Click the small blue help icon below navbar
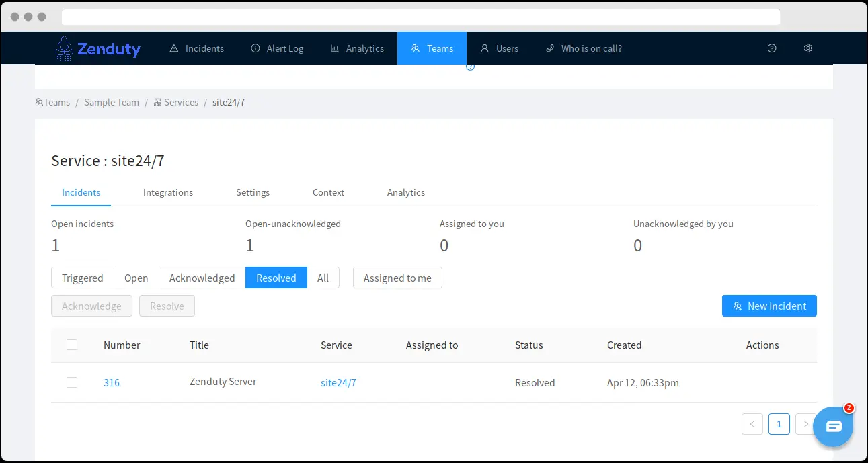 click(x=470, y=67)
